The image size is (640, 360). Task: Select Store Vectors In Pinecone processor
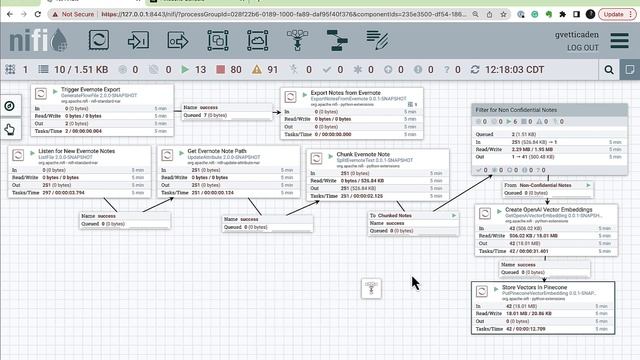pyautogui.click(x=543, y=308)
